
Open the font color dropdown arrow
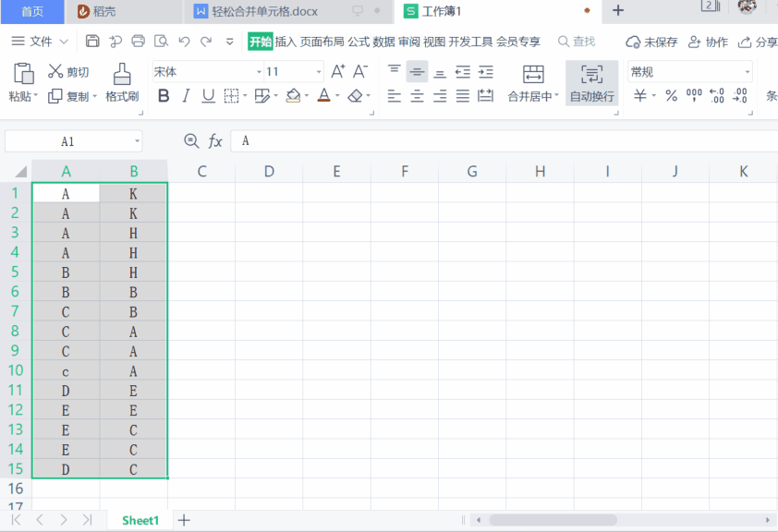[x=337, y=96]
